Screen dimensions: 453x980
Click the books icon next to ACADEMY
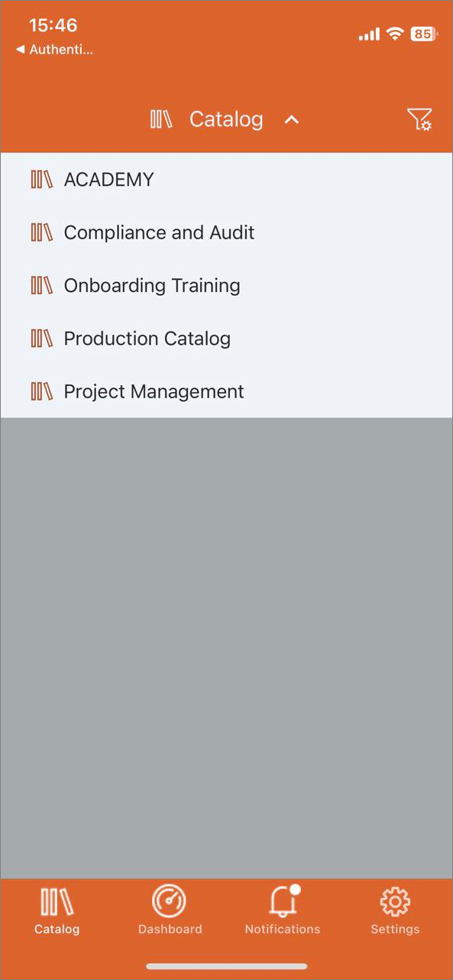tap(41, 180)
